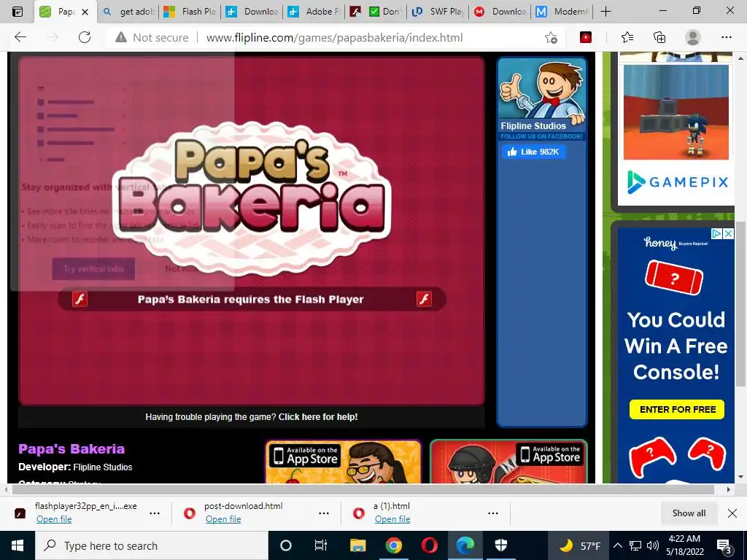
Task: Click the address bar URL
Action: [x=334, y=38]
